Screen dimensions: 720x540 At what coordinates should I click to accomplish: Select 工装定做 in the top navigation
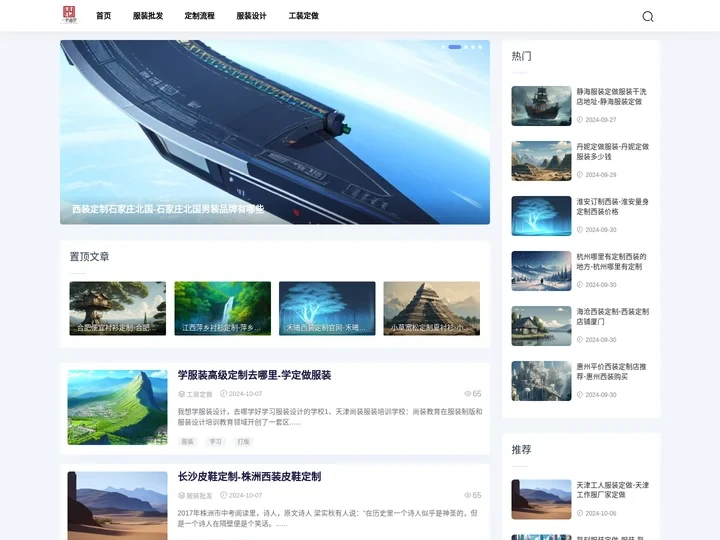[x=304, y=16]
